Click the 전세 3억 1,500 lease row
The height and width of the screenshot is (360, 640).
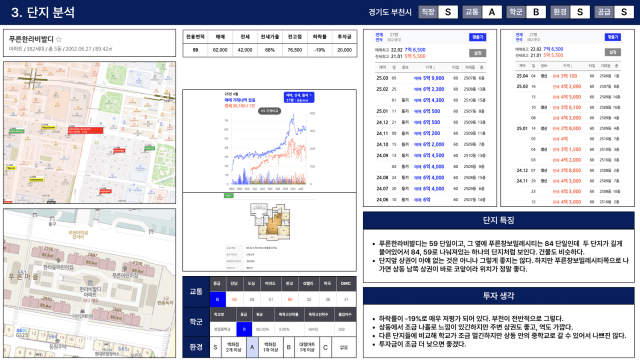coord(567,149)
